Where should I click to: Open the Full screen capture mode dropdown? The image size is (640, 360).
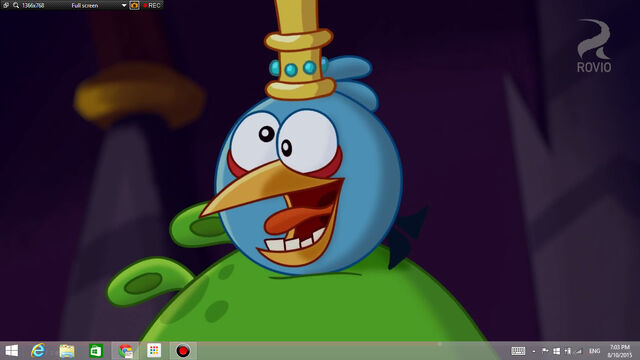point(124,5)
